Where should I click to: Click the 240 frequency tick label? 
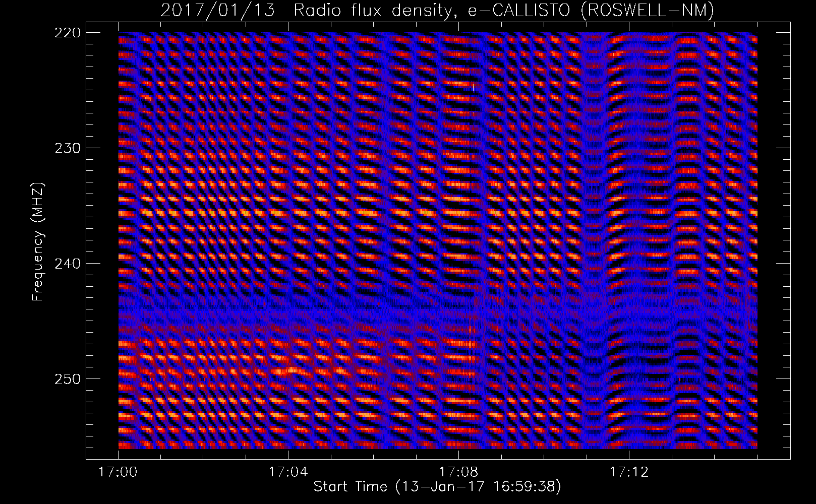(67, 263)
